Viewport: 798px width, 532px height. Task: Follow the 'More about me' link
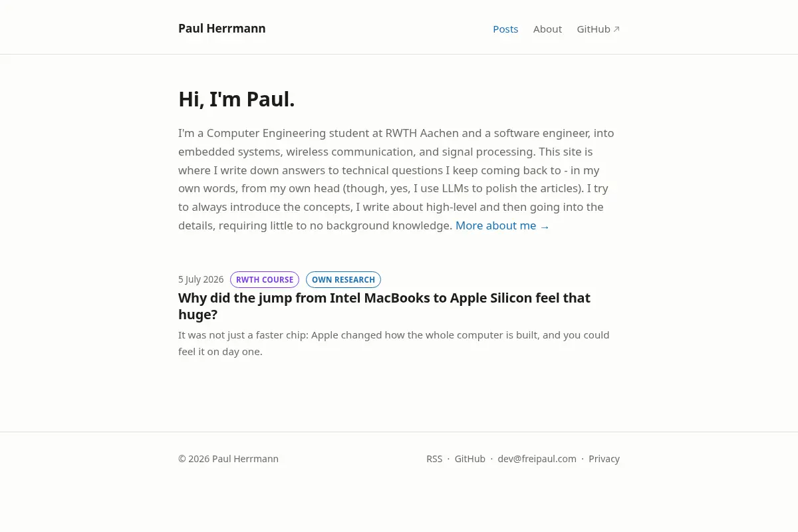[503, 225]
